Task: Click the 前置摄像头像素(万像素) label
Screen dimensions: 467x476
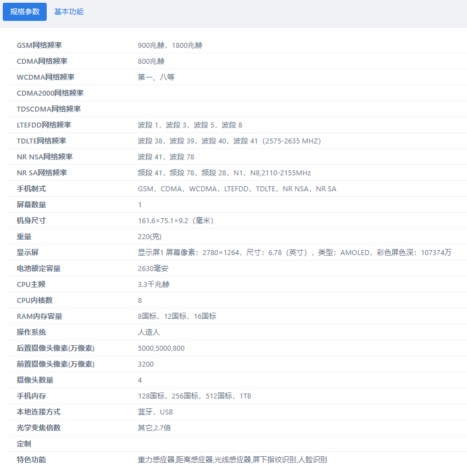Action: click(x=55, y=364)
